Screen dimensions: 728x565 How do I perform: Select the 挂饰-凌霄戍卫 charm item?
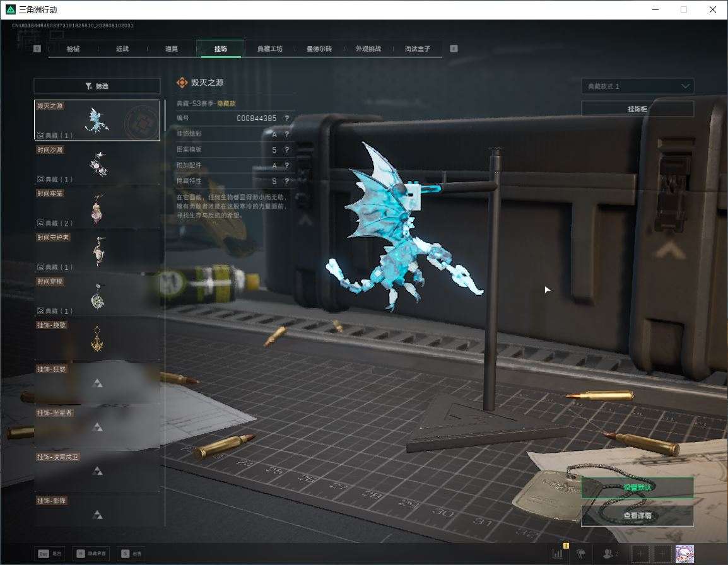[97, 471]
